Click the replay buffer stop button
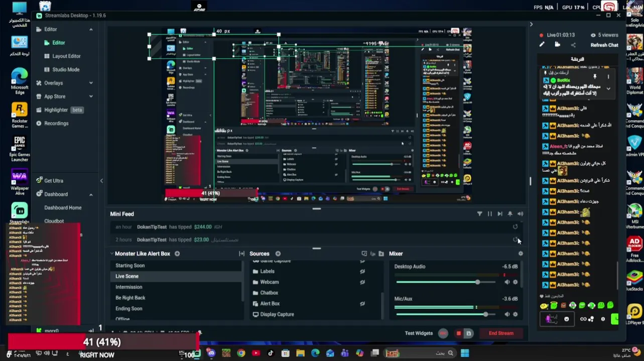The height and width of the screenshot is (361, 644). 458,333
